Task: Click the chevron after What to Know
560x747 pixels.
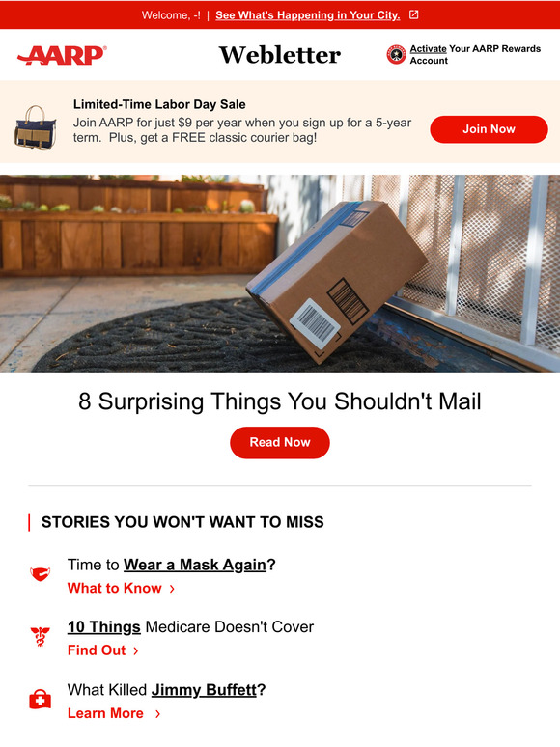Action: [x=172, y=589]
